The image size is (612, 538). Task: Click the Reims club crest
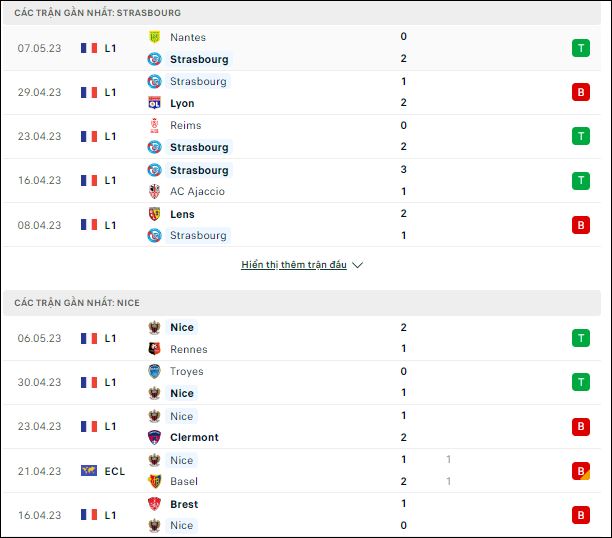(x=155, y=125)
